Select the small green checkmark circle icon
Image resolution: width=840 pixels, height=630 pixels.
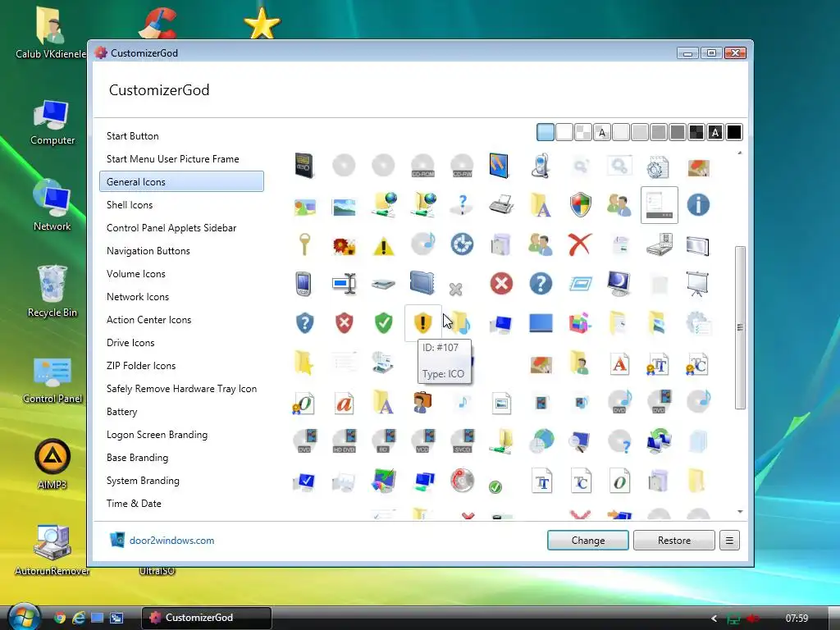495,487
